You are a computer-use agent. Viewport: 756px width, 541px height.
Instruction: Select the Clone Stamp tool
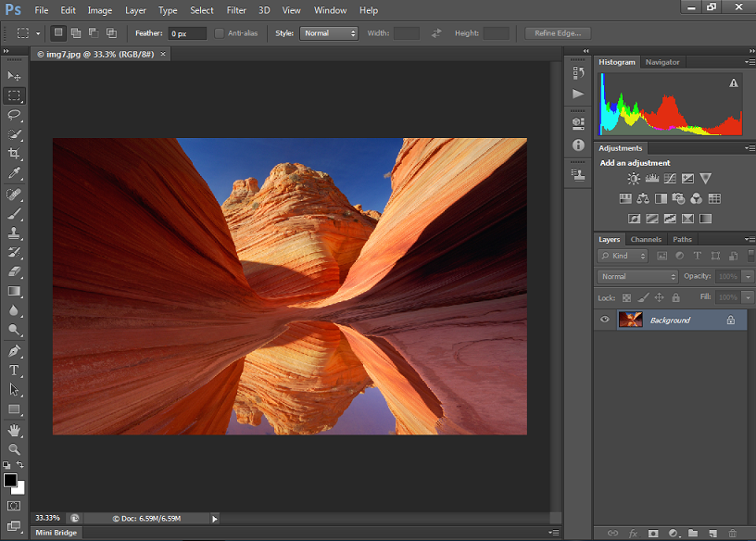pyautogui.click(x=13, y=233)
